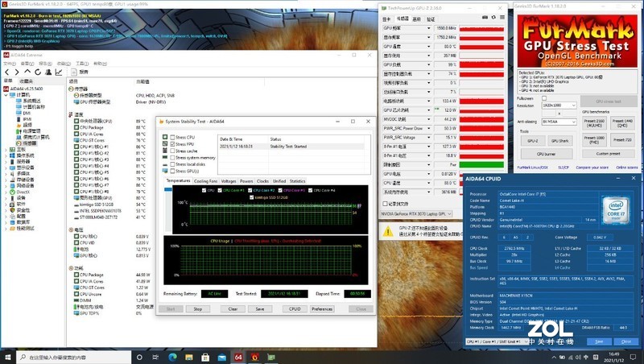Enable the Stress cache checkbox
The width and height of the screenshot is (644, 364).
click(172, 151)
